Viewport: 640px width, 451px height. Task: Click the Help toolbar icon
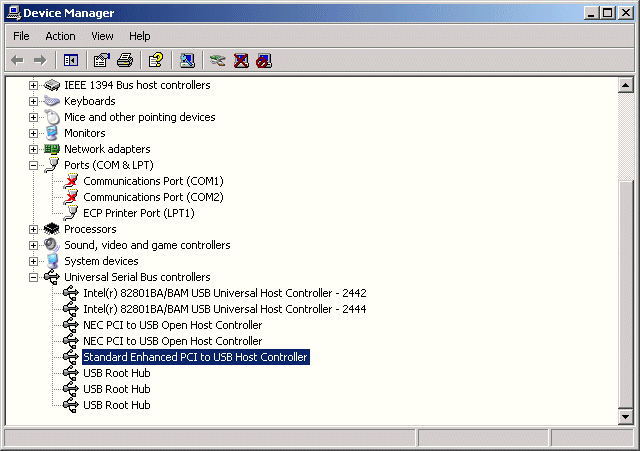click(x=155, y=61)
